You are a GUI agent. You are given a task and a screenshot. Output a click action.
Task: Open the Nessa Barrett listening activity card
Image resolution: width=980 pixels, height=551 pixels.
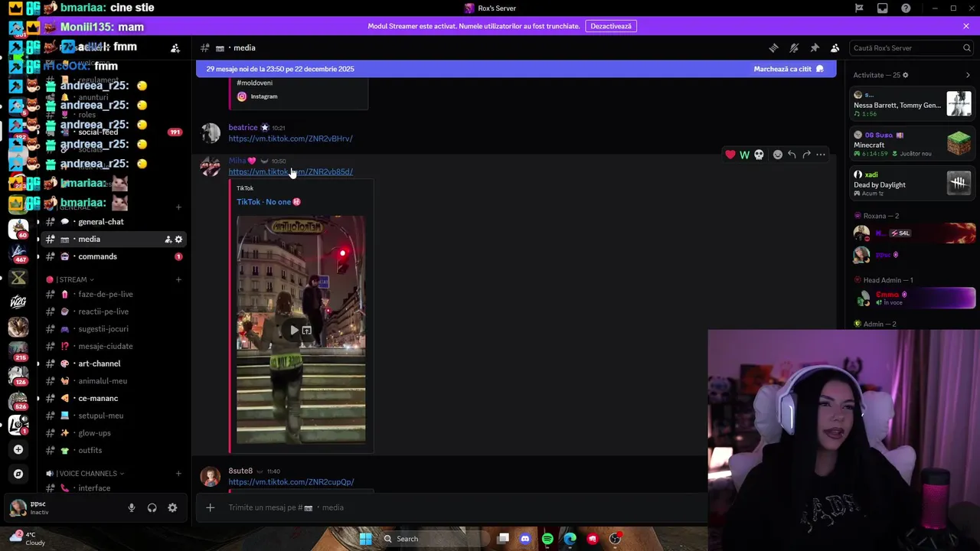point(913,104)
